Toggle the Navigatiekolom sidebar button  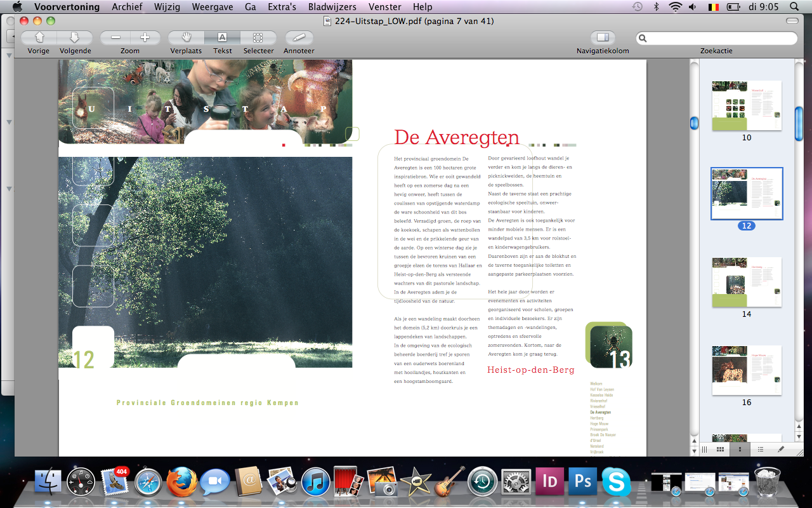603,37
